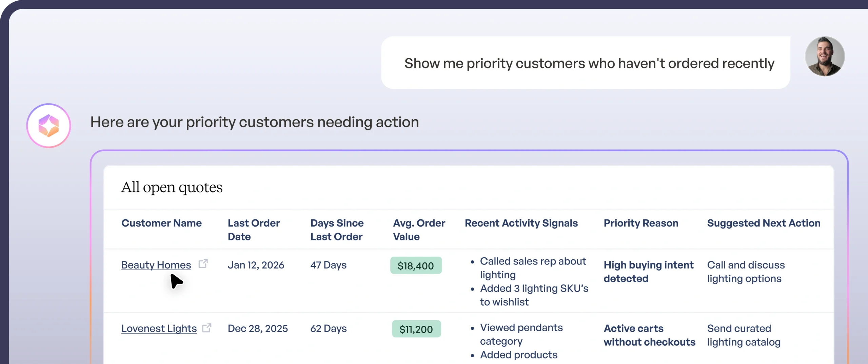
Task: Click the $18,400 order value badge
Action: [416, 265]
